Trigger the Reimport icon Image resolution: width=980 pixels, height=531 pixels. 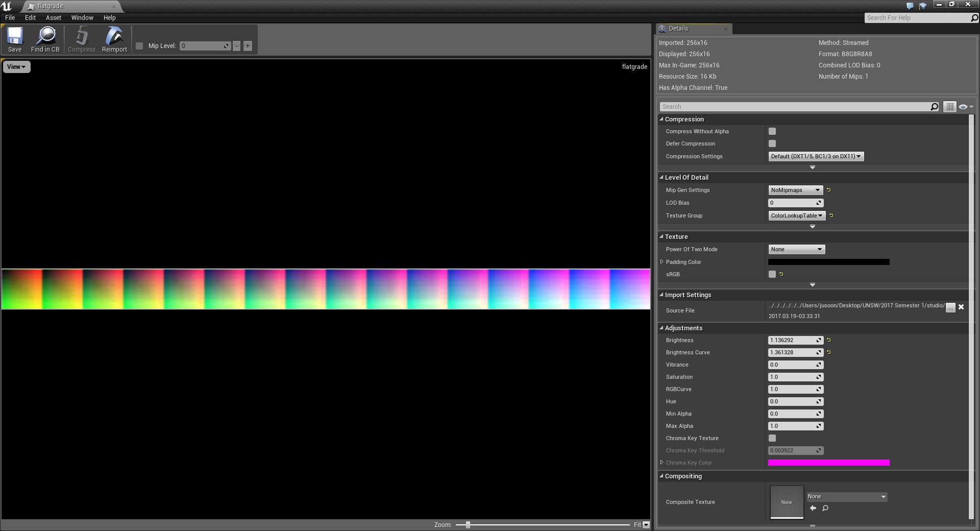click(114, 39)
